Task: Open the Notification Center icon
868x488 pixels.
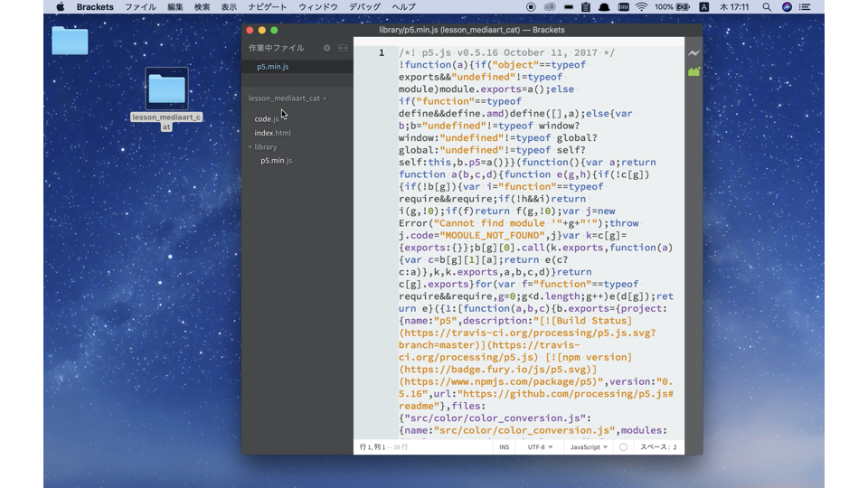Action: click(805, 6)
